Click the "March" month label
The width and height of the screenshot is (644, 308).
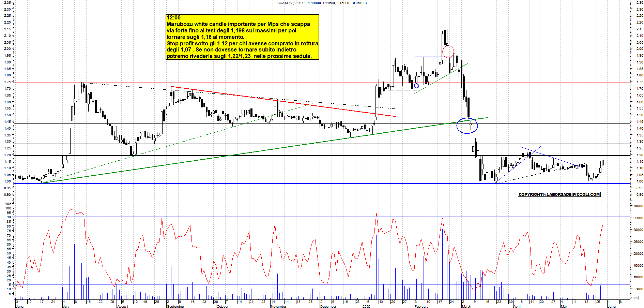(x=466, y=306)
